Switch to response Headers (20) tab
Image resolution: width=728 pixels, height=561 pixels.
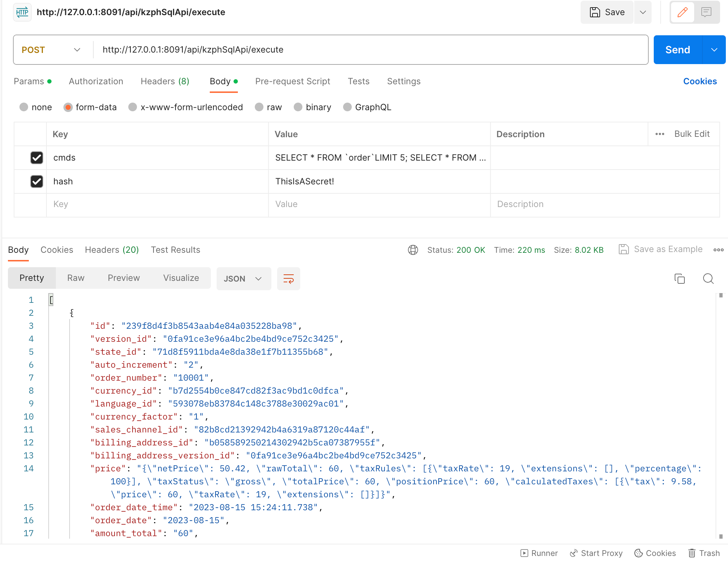point(112,250)
